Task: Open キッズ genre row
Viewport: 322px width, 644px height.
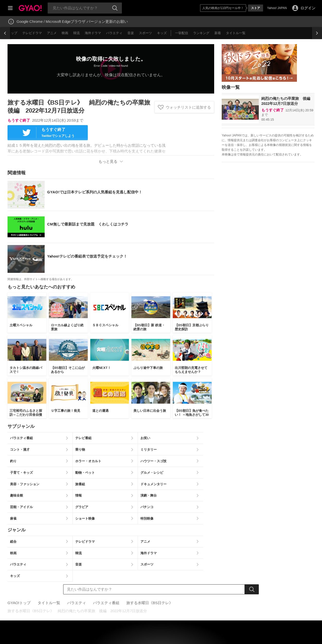Action: [x=40, y=576]
